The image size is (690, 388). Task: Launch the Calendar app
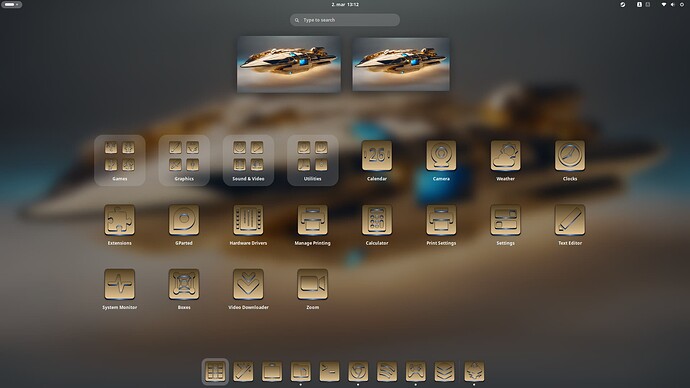point(377,160)
